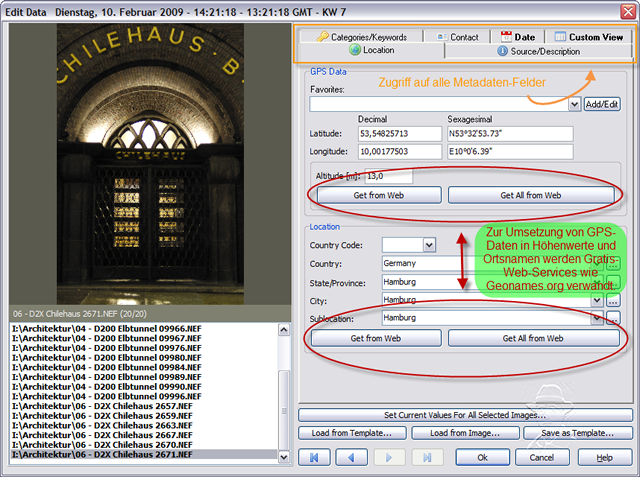The width and height of the screenshot is (640, 477).
Task: Open the Source/Description tab
Action: coord(538,51)
